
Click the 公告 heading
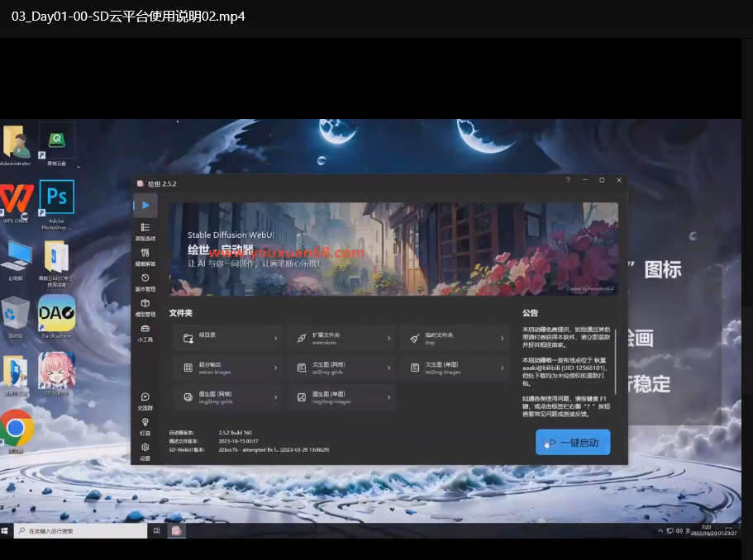click(x=530, y=313)
